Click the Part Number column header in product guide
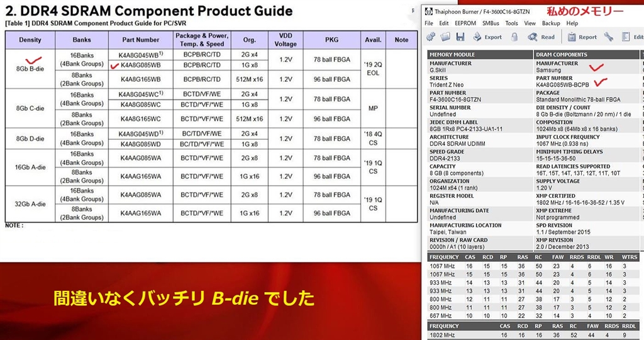This screenshot has height=340, width=644. (140, 40)
